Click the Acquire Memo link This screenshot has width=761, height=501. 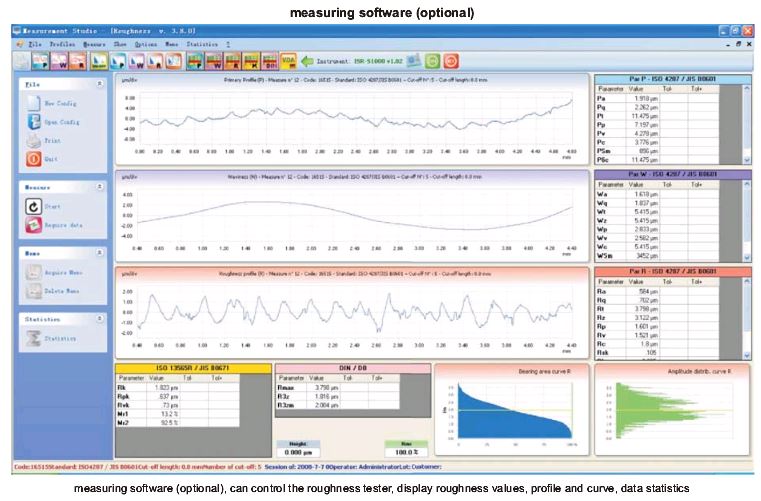tap(63, 272)
